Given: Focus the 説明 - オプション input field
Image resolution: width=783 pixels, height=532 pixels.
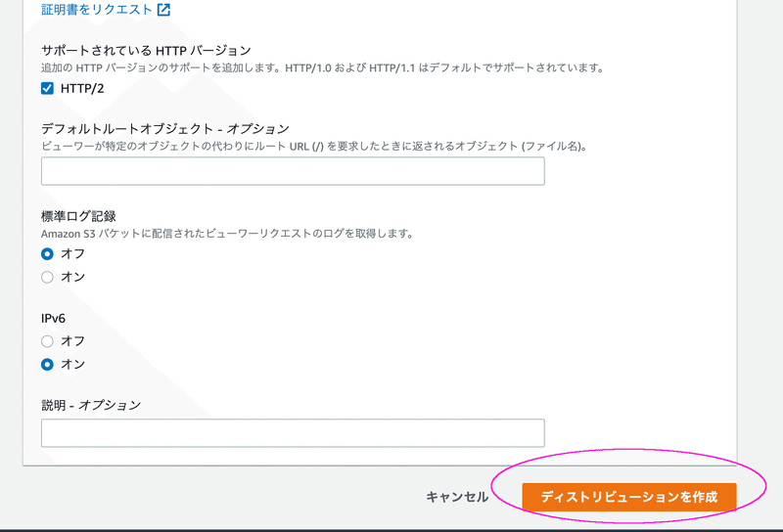Looking at the screenshot, I should 293,432.
